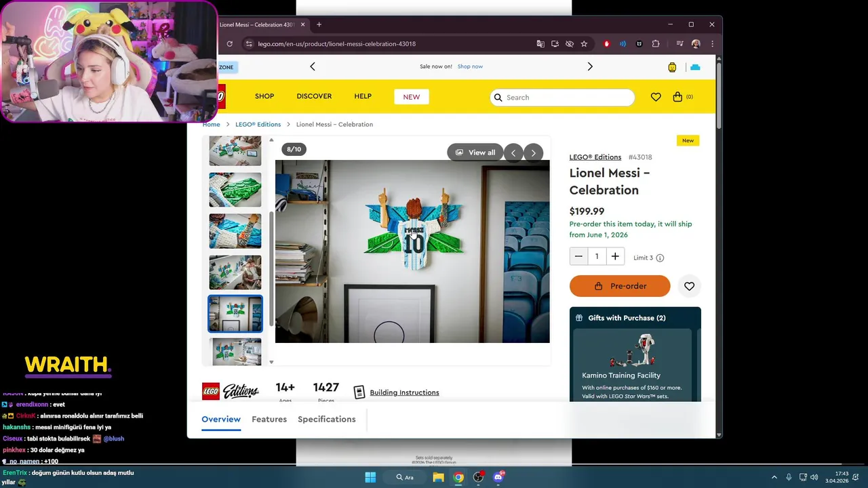Switch to the Specifications tab
Viewport: 868px width, 488px height.
[x=327, y=419]
